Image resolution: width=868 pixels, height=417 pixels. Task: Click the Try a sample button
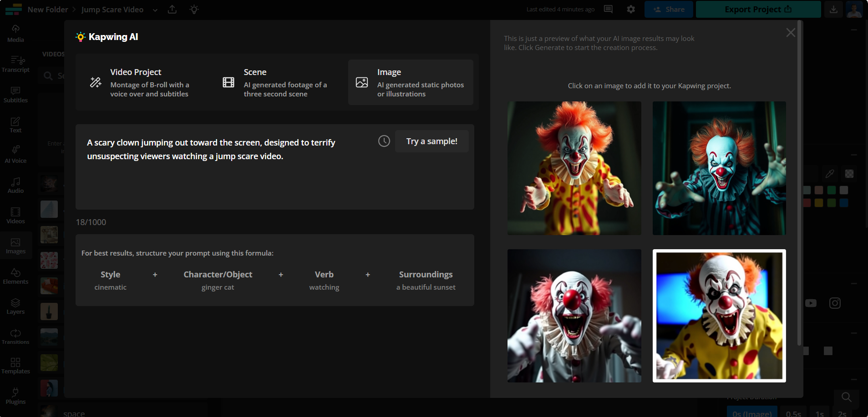(431, 141)
